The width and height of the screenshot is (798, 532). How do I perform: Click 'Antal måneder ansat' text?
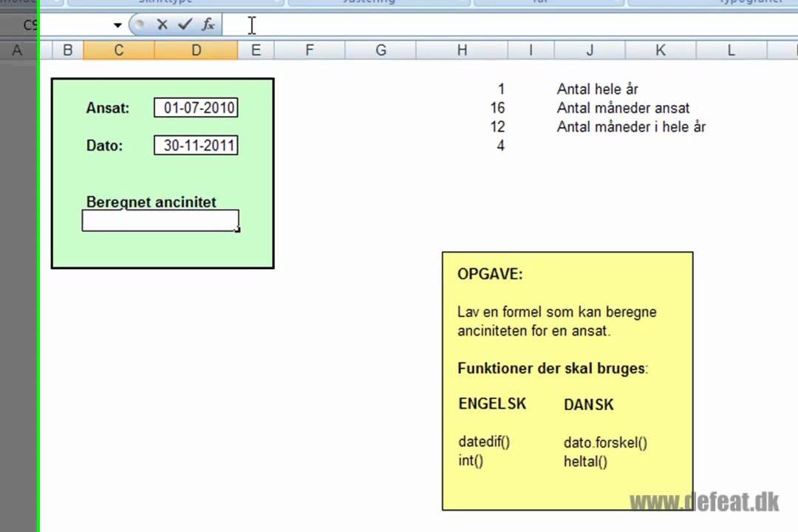[x=623, y=108]
